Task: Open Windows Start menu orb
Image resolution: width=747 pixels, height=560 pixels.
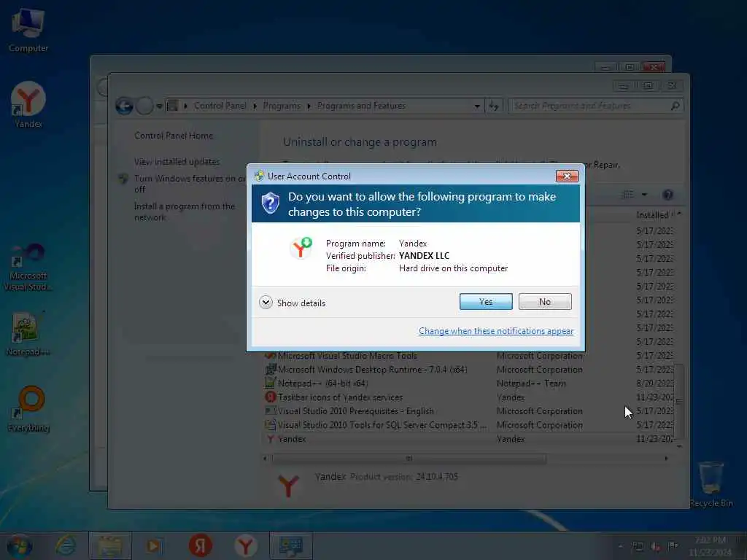Action: (x=19, y=546)
